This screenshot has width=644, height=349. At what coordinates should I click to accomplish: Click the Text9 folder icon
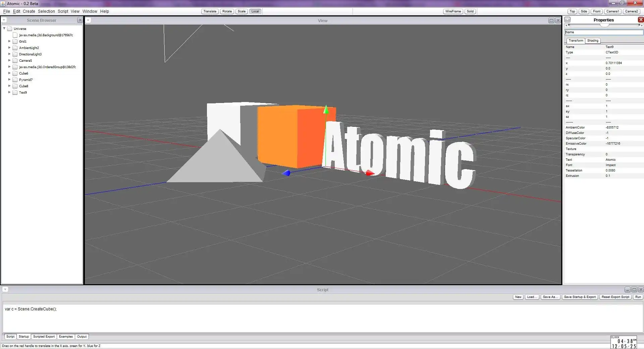pyautogui.click(x=15, y=92)
